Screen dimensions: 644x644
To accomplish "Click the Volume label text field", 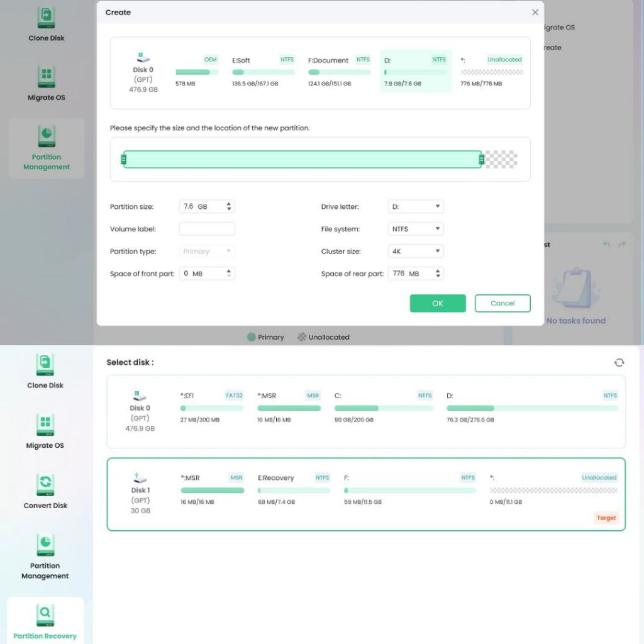I will pyautogui.click(x=207, y=229).
